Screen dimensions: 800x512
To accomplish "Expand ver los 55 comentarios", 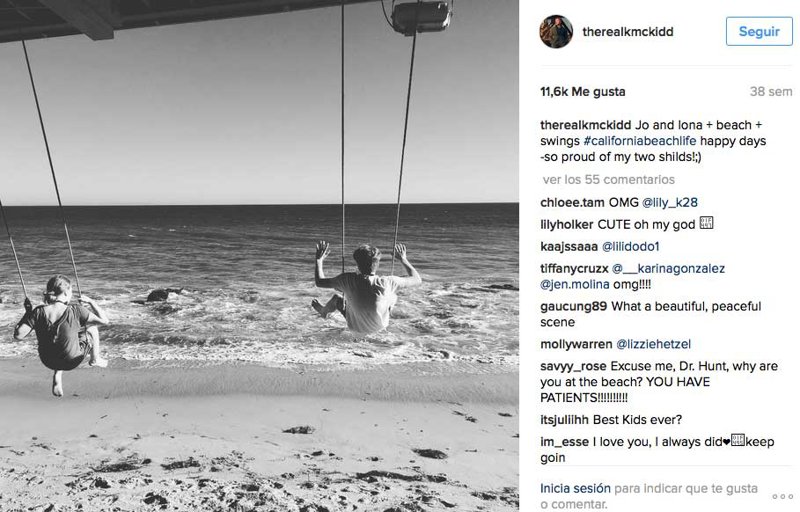I will coord(608,180).
